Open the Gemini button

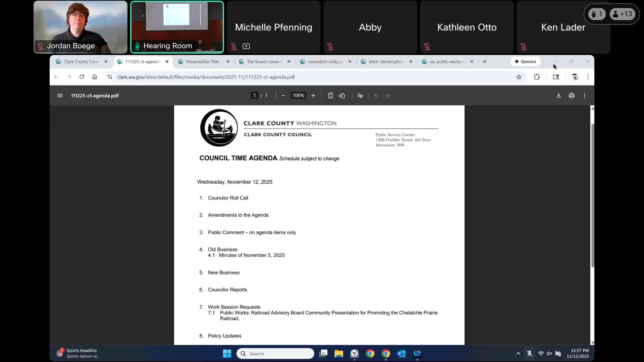(525, 62)
